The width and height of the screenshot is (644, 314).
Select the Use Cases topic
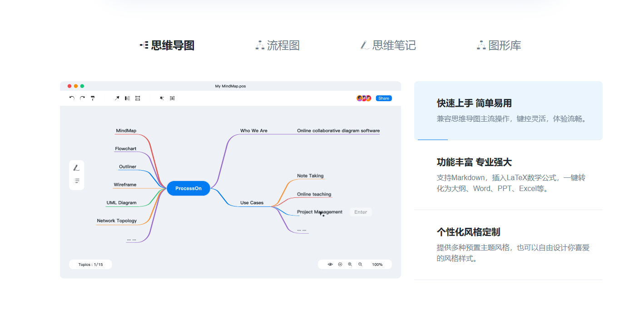(252, 203)
